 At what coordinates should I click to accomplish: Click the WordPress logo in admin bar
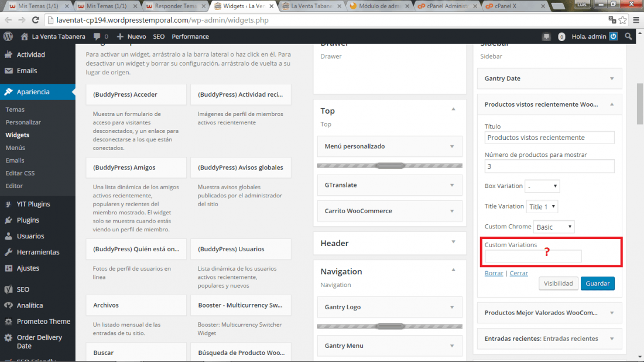pyautogui.click(x=8, y=36)
